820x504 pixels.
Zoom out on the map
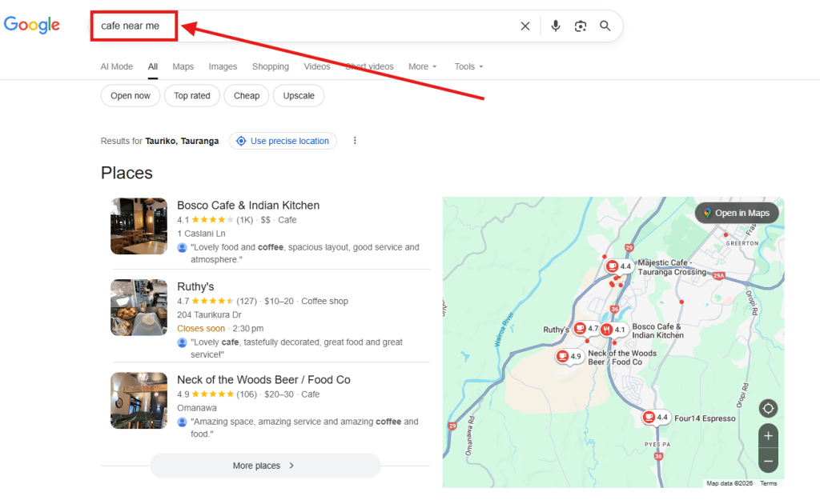coord(768,461)
